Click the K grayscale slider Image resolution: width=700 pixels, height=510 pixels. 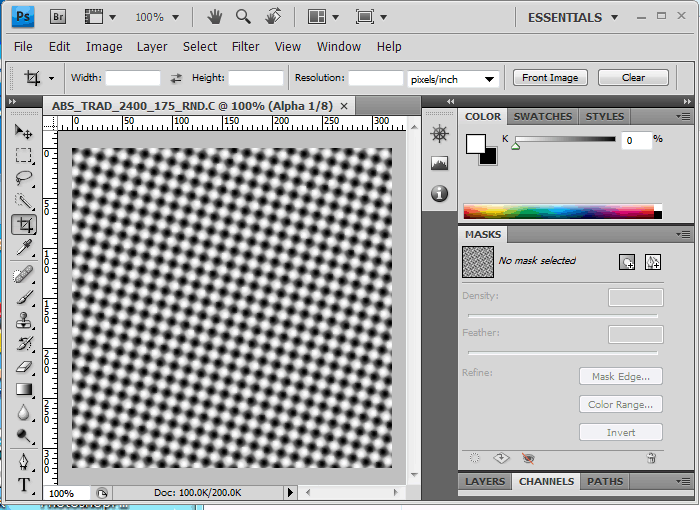coord(565,140)
